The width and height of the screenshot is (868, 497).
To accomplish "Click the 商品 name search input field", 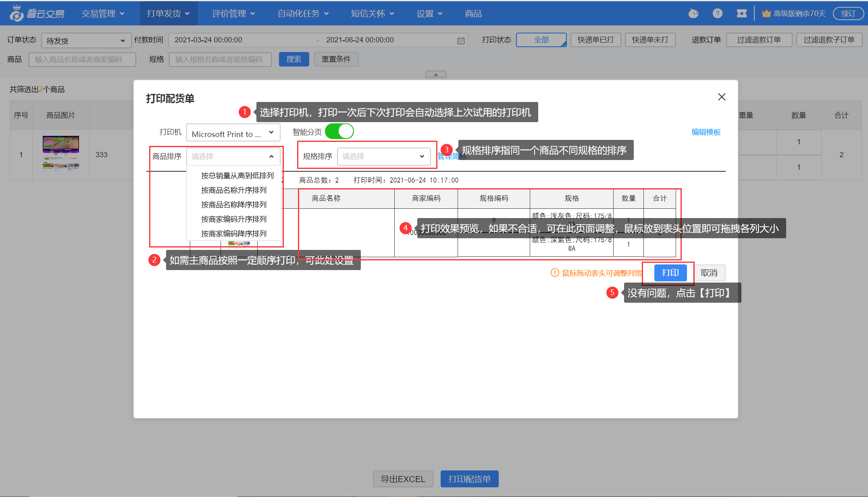I will coord(82,60).
